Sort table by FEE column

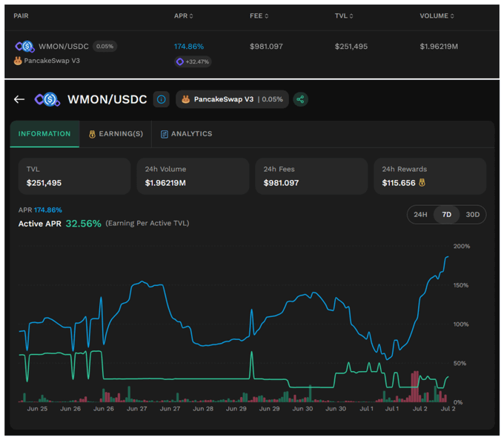point(259,16)
